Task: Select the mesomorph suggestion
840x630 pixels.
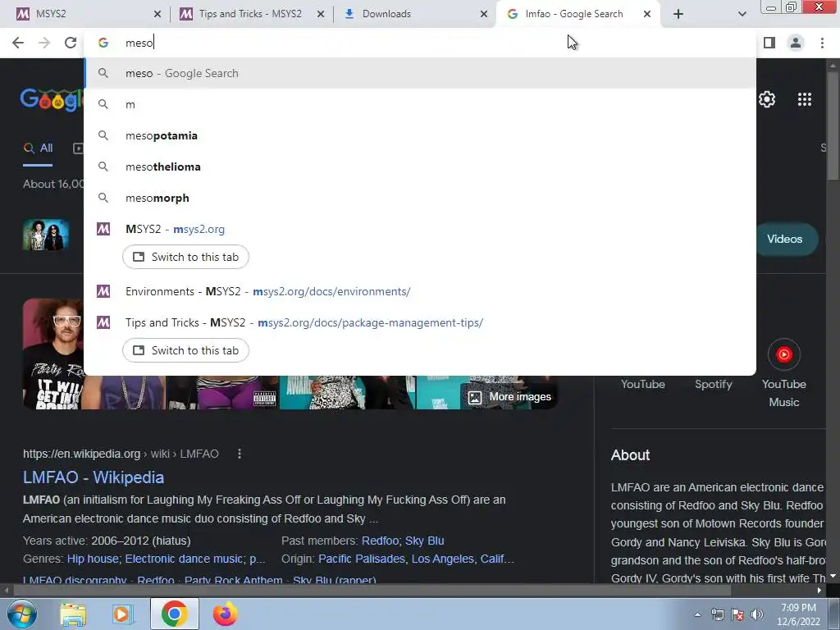Action: 420,198
